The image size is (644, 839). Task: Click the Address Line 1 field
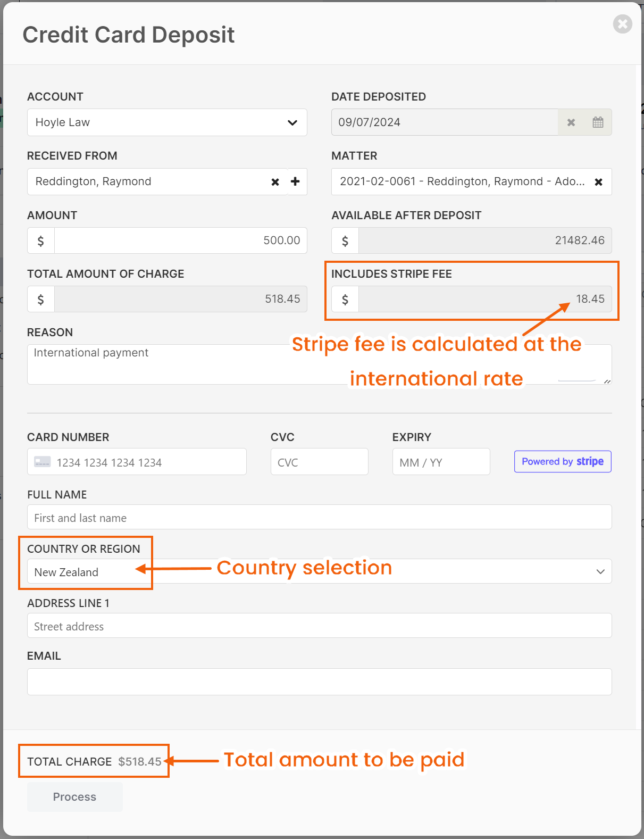(320, 626)
